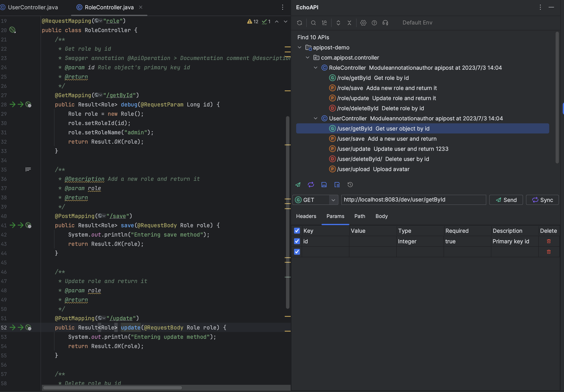Click the paper-plane send icon above URL bar

point(298,185)
